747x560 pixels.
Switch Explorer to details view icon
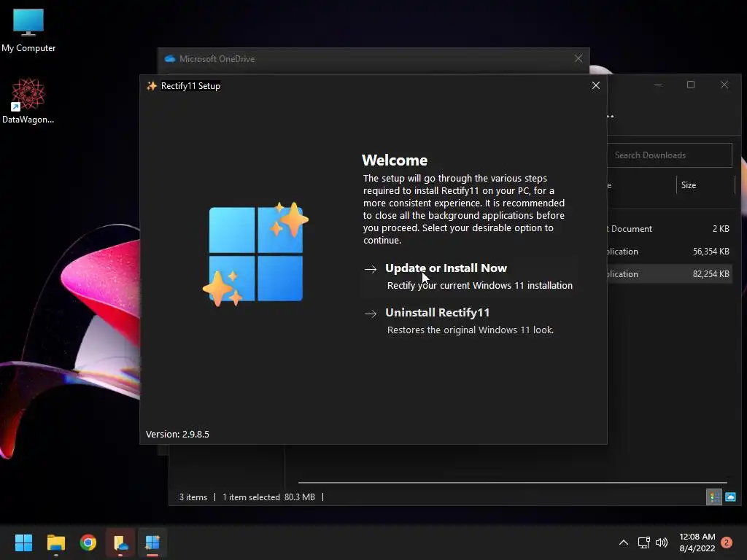click(x=713, y=497)
